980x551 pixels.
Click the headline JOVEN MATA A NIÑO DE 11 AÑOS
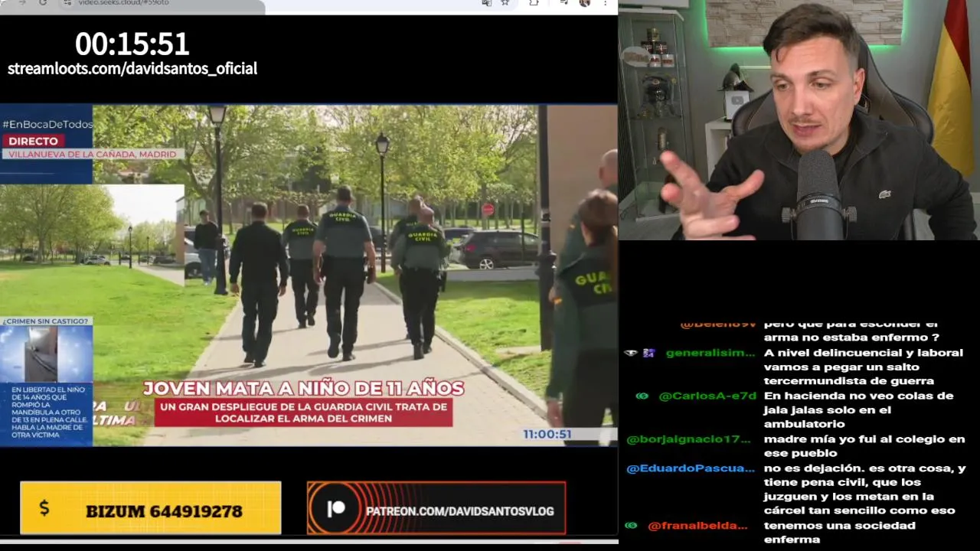click(303, 389)
